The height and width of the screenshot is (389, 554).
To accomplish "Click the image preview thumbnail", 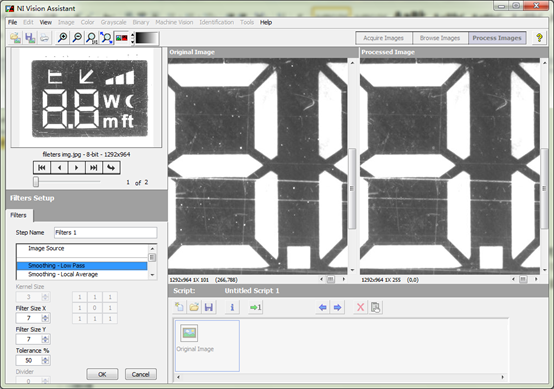I will [x=86, y=98].
